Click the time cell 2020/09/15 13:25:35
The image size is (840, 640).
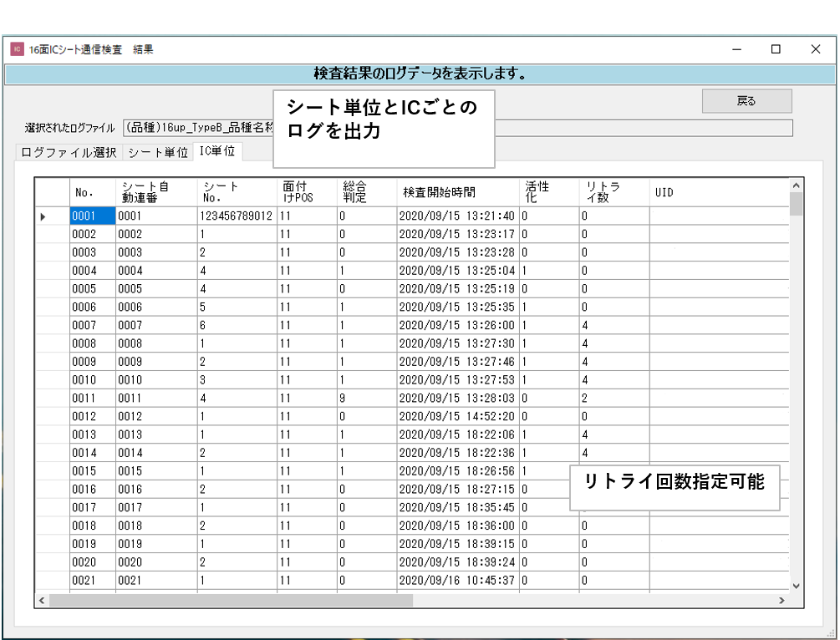pyautogui.click(x=458, y=307)
